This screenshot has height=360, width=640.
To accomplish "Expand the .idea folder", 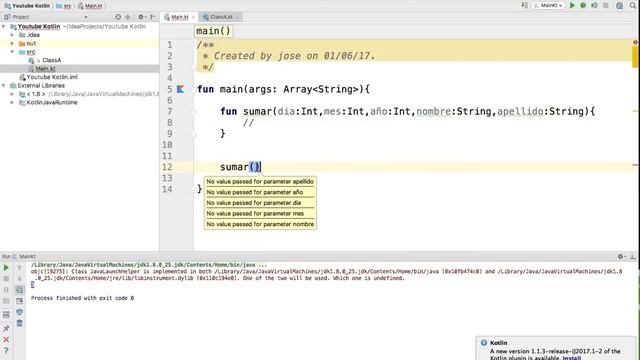I will point(12,35).
